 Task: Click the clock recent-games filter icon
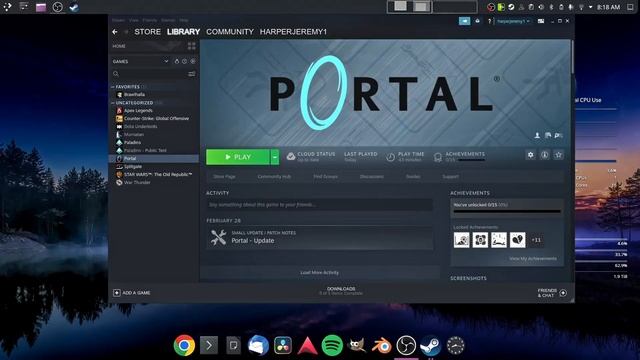point(184,61)
